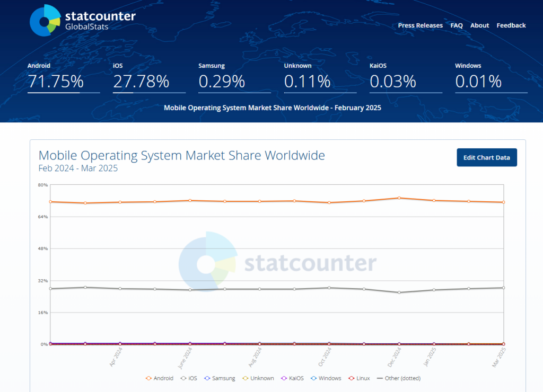This screenshot has width=543, height=392.
Task: Hide the KaiOS series via legend marker
Action: tap(284, 378)
